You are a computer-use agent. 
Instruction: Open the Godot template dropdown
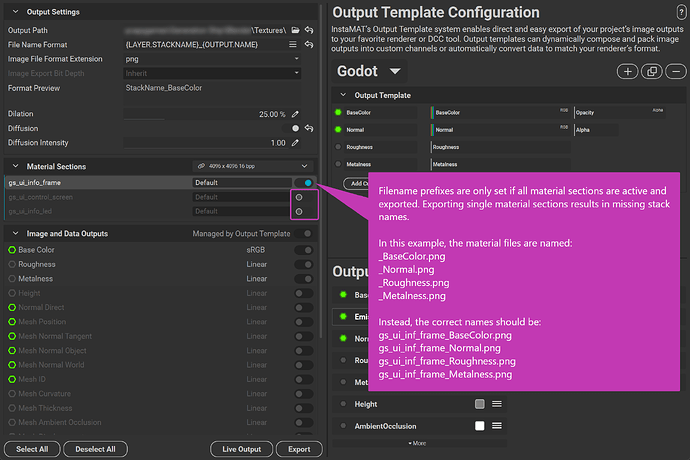point(369,71)
